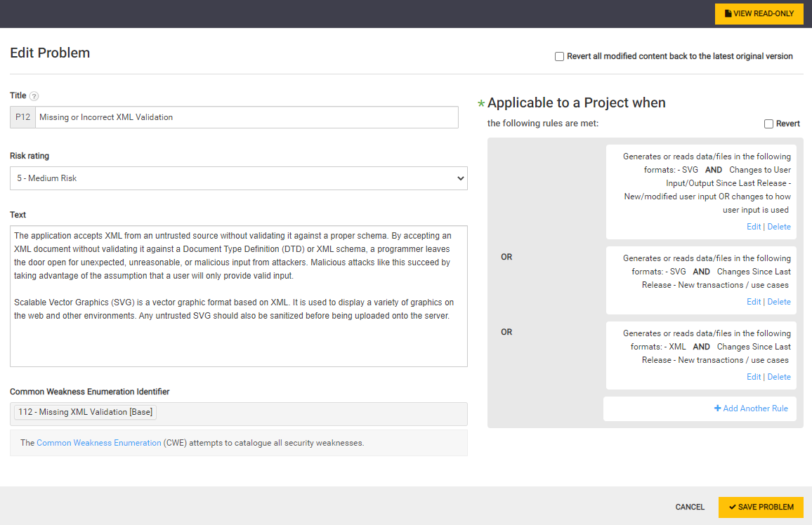Screen dimensions: 812x525
Task: Check Revert all modified content checkbox
Action: 559,56
